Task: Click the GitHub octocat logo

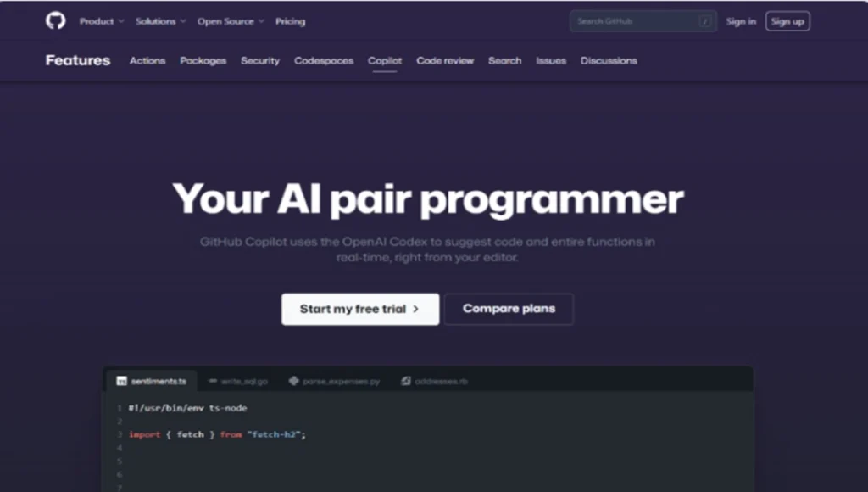Action: [x=55, y=21]
